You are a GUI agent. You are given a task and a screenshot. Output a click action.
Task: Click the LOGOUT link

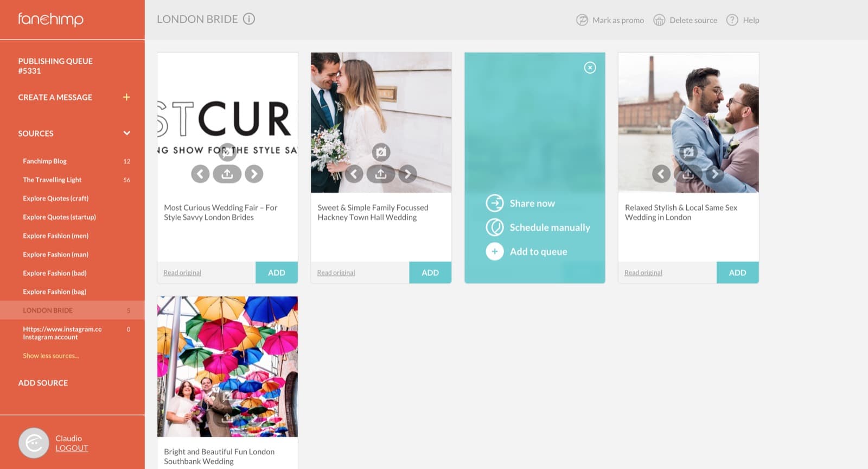pyautogui.click(x=72, y=448)
